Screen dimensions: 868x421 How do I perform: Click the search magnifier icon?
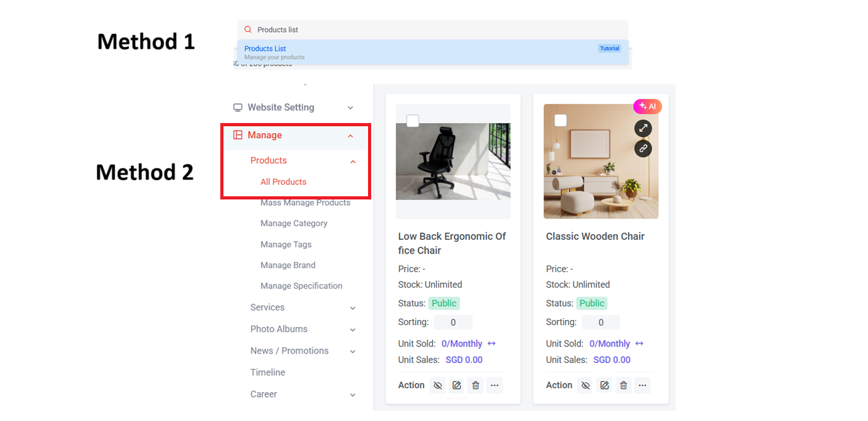click(x=247, y=29)
